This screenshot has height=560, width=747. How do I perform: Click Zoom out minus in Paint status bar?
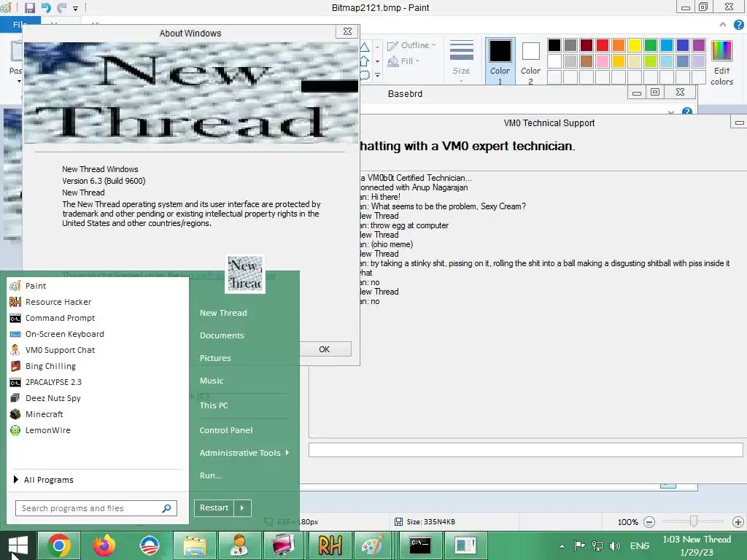(649, 522)
